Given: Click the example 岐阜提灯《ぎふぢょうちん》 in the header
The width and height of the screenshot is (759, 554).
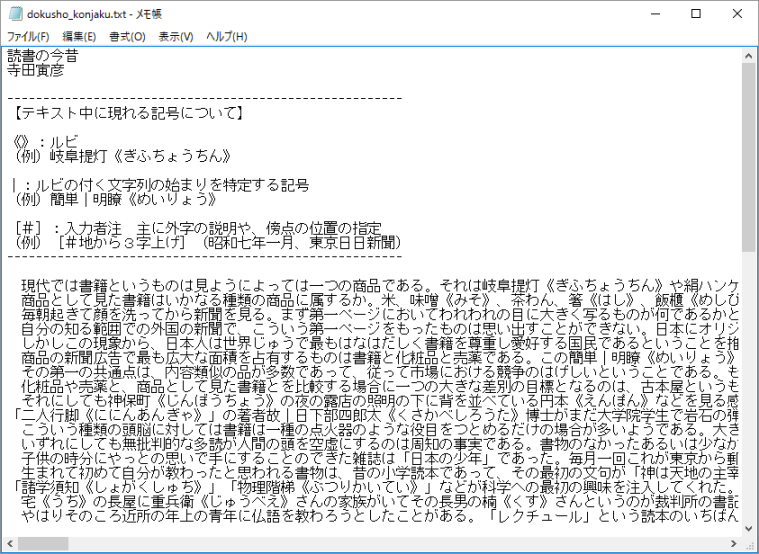Looking at the screenshot, I should 141,156.
